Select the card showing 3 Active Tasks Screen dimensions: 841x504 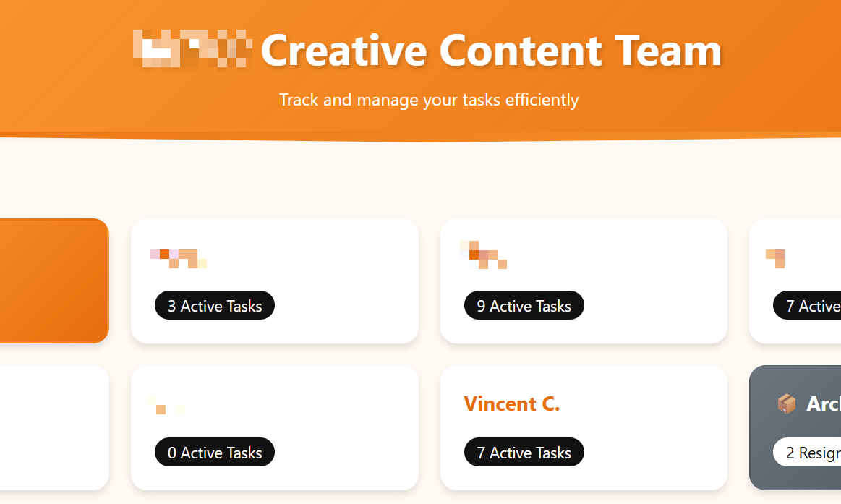pyautogui.click(x=275, y=281)
